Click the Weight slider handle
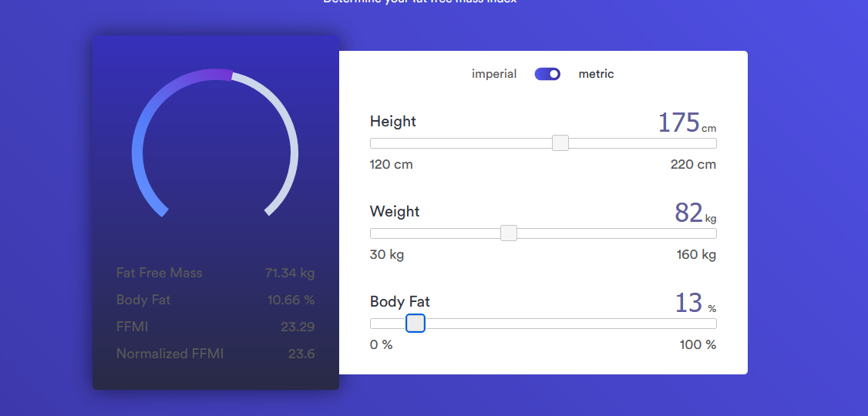868x416 pixels. tap(508, 233)
